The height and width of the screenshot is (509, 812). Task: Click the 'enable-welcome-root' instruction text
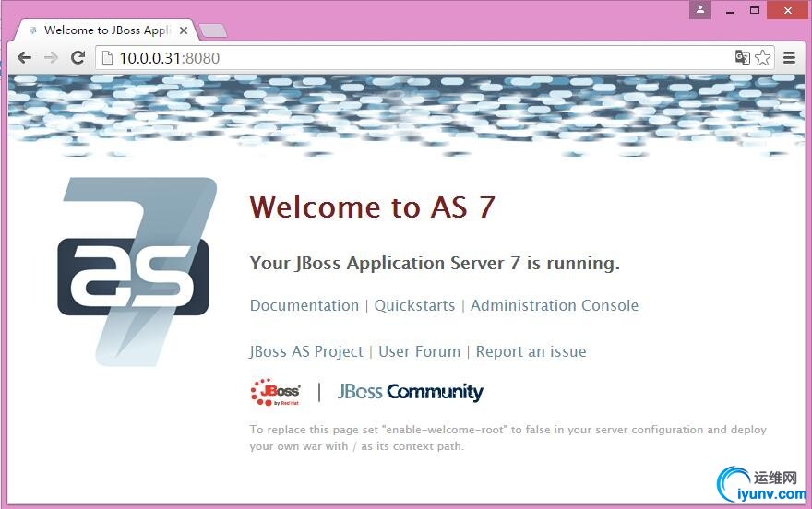tap(507, 438)
